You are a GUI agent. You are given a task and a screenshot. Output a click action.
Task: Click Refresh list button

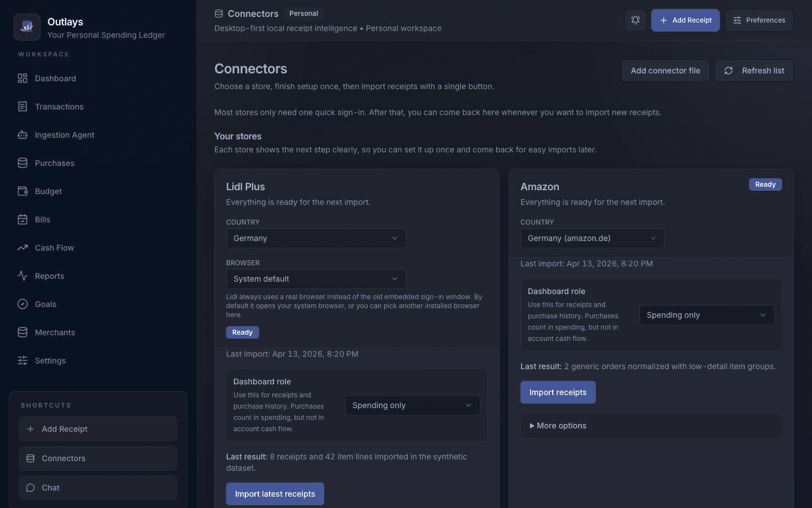click(x=754, y=71)
